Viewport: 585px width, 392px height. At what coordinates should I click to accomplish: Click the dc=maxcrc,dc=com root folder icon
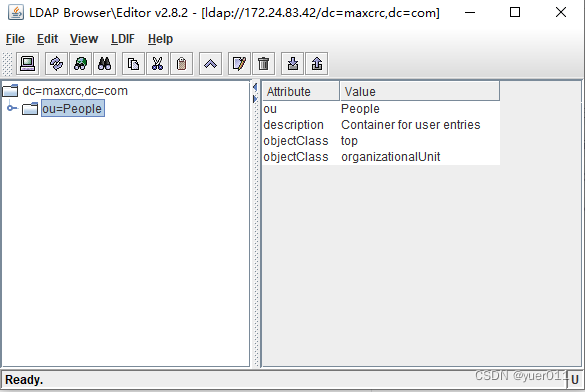[10, 91]
